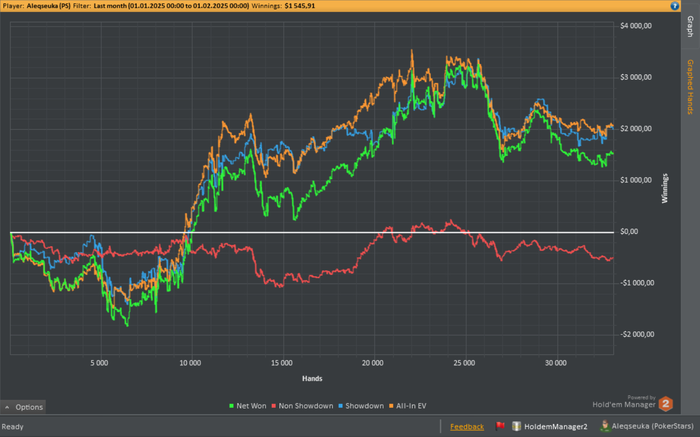The width and height of the screenshot is (700, 437).
Task: Click the red flag icon in status bar
Action: tap(500, 426)
